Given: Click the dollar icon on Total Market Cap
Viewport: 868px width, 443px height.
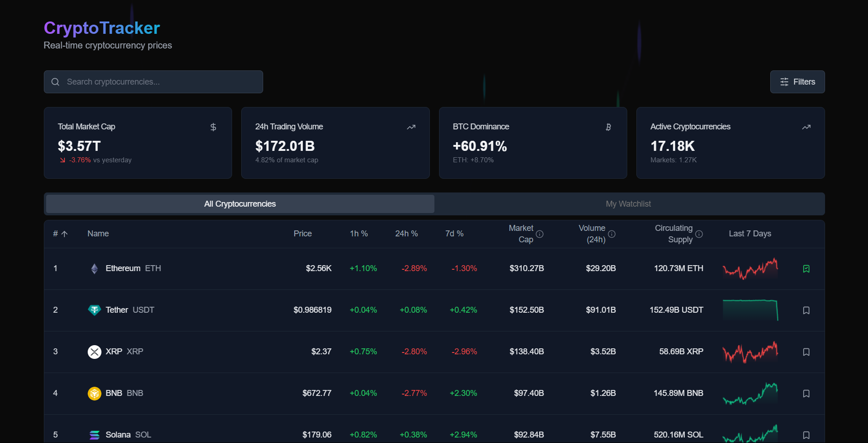Looking at the screenshot, I should coord(213,127).
